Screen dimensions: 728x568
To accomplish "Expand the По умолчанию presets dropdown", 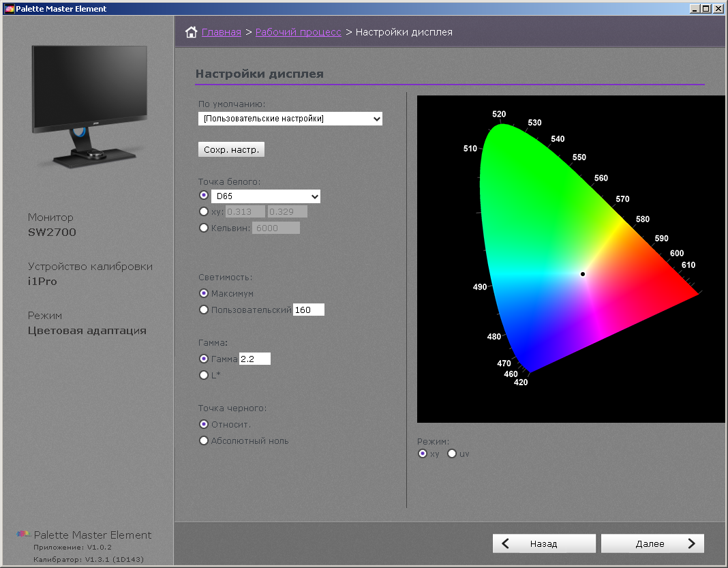I will (x=290, y=119).
